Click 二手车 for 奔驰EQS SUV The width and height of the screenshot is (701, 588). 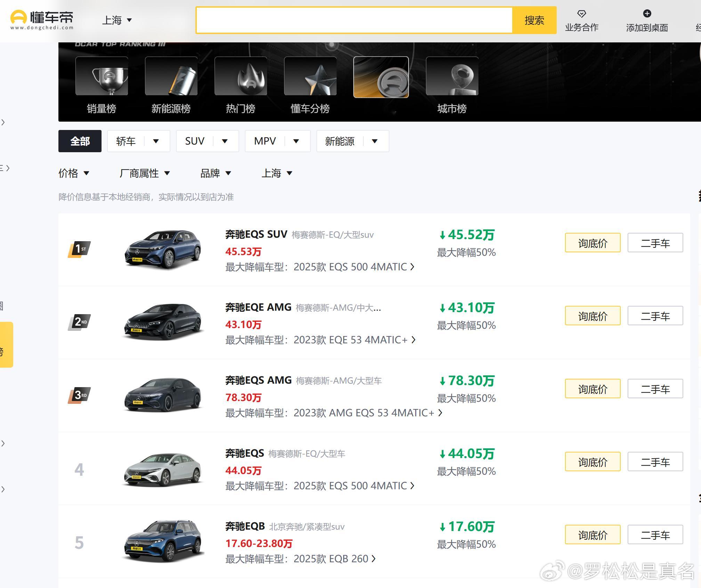(x=655, y=243)
